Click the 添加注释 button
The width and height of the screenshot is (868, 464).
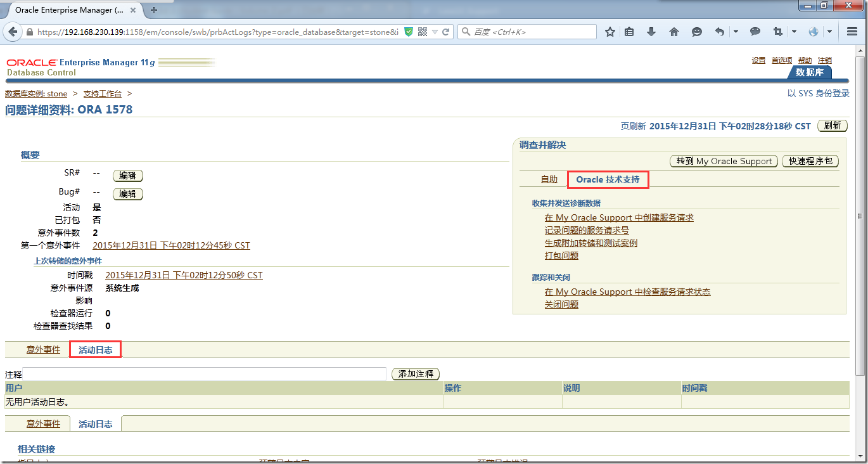[x=416, y=374]
